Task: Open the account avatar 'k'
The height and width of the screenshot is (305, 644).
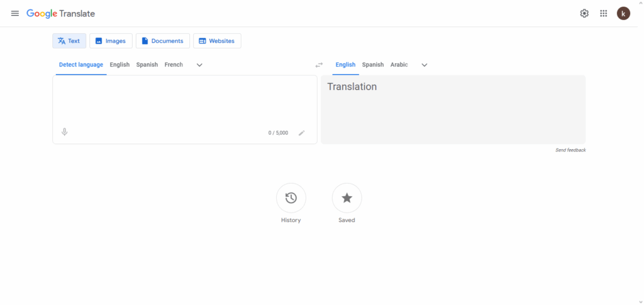Action: [623, 14]
